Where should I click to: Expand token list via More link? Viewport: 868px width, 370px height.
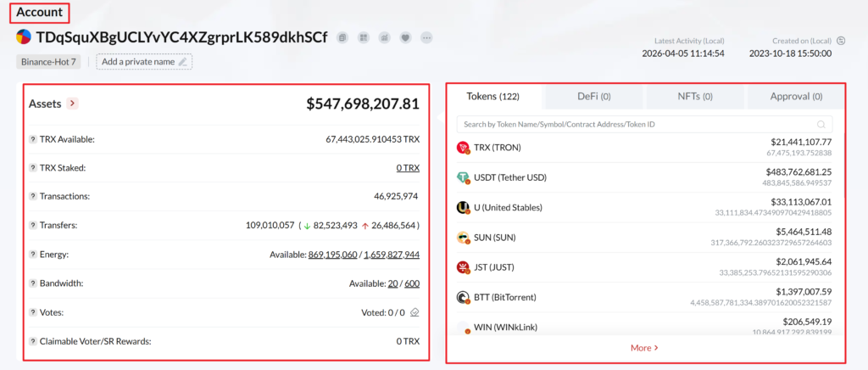644,348
